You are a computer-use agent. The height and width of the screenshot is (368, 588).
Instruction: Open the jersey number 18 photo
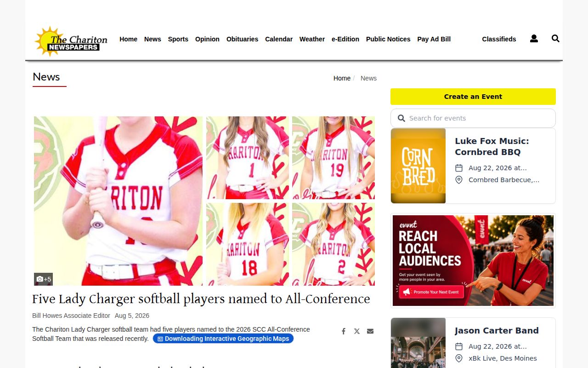tap(248, 244)
